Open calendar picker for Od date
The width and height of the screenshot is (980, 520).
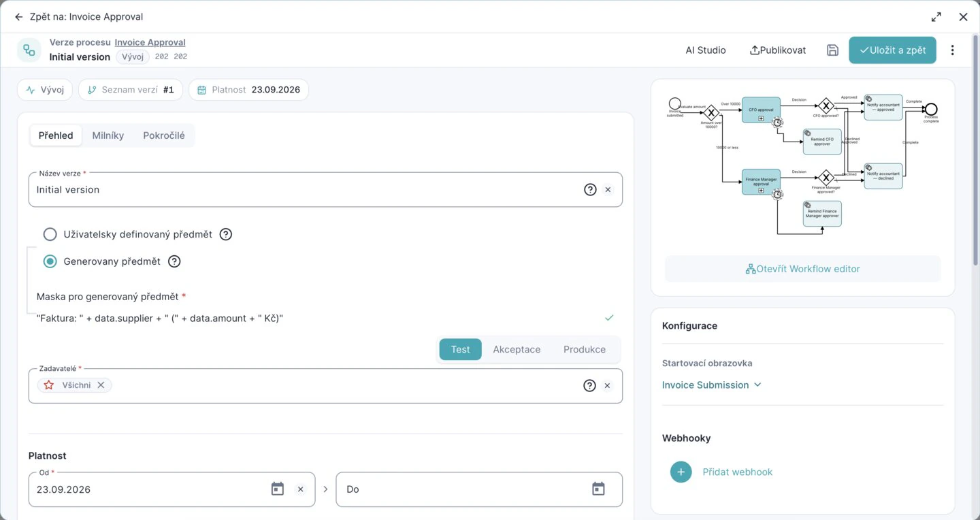278,489
